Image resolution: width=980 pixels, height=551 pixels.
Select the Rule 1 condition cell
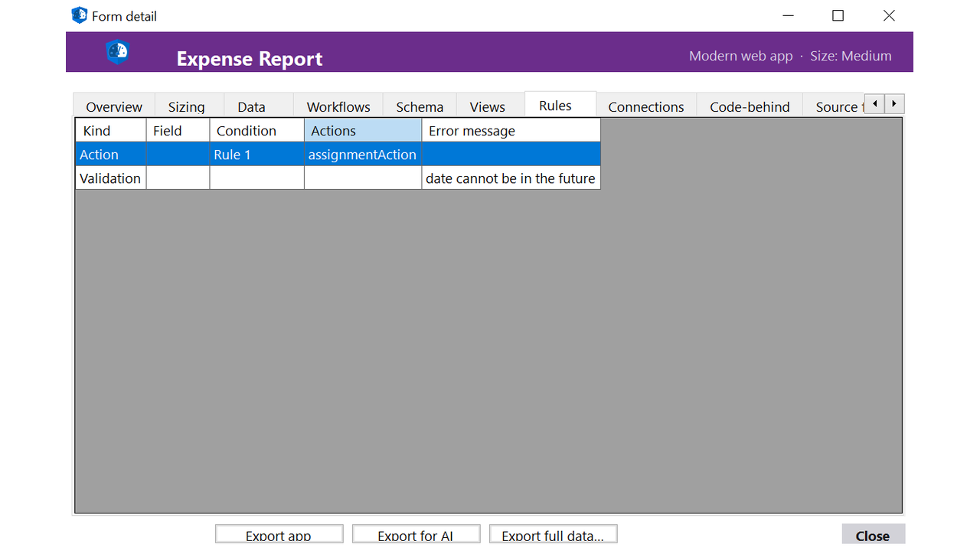(256, 154)
